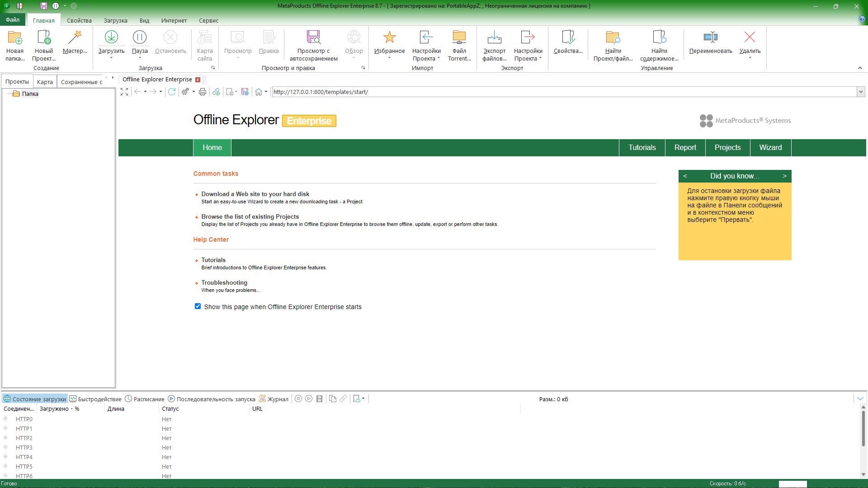Expand home button dropdown arrow
The height and width of the screenshot is (488, 868).
[266, 92]
